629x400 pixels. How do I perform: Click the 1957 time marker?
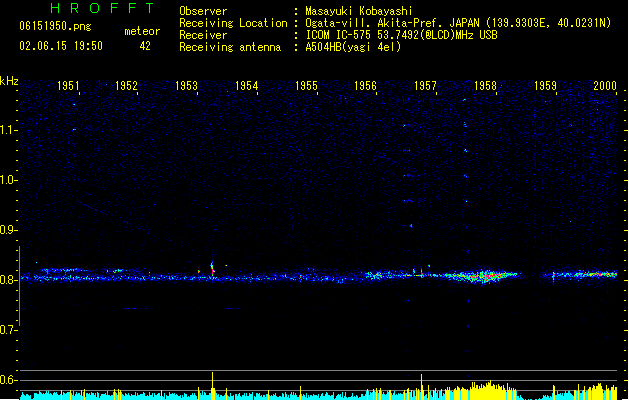point(425,86)
